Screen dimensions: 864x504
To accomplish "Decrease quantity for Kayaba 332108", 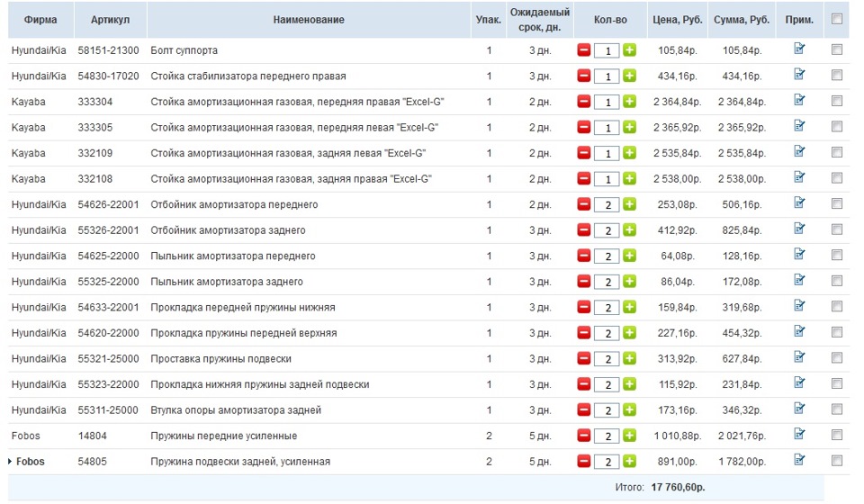I will point(583,178).
